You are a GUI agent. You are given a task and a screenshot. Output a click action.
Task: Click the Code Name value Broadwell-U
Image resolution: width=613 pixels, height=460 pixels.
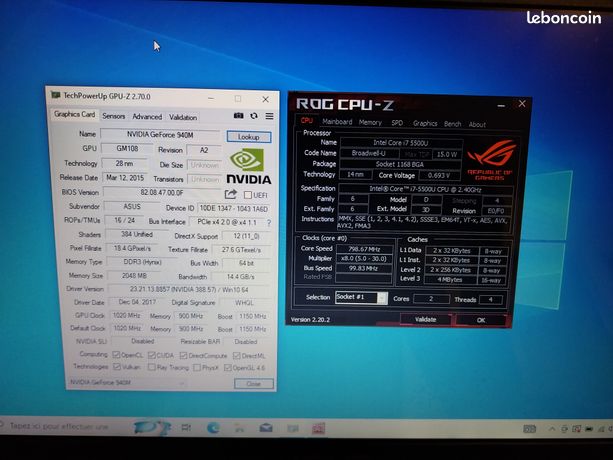click(x=368, y=153)
